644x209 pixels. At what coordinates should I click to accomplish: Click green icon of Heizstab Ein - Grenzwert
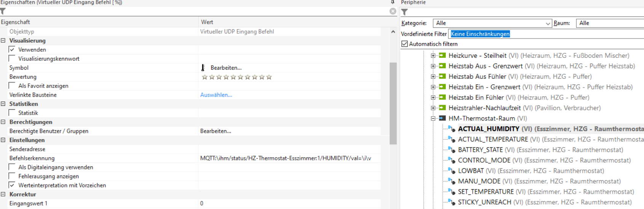[442, 87]
